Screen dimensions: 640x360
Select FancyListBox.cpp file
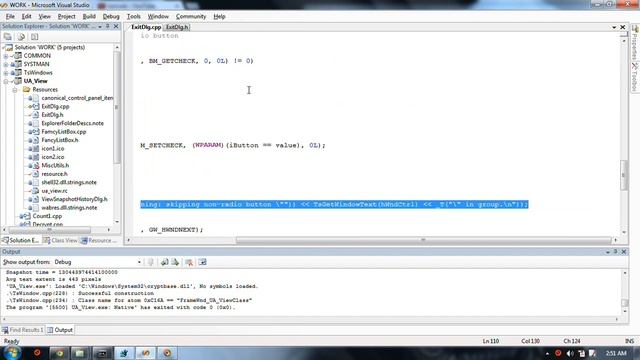point(64,132)
